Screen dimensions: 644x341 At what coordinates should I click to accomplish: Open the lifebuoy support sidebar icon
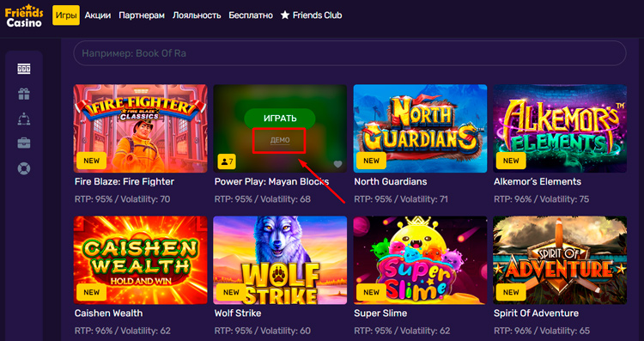click(24, 168)
